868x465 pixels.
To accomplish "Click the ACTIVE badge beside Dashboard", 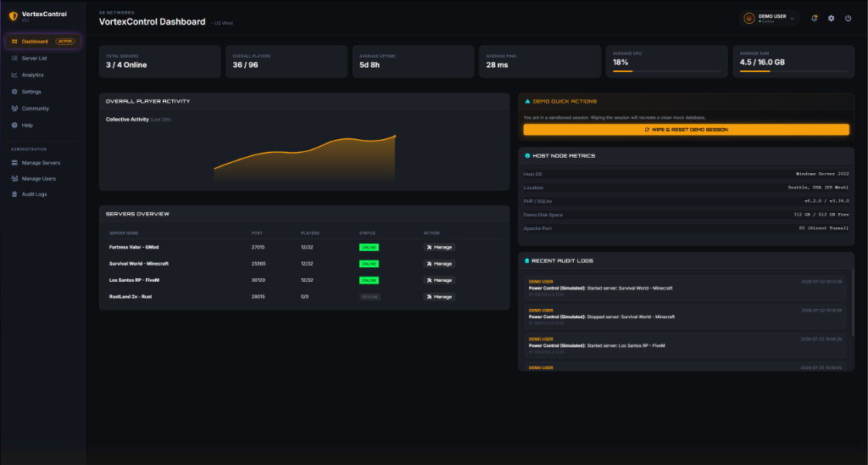I will tap(64, 42).
